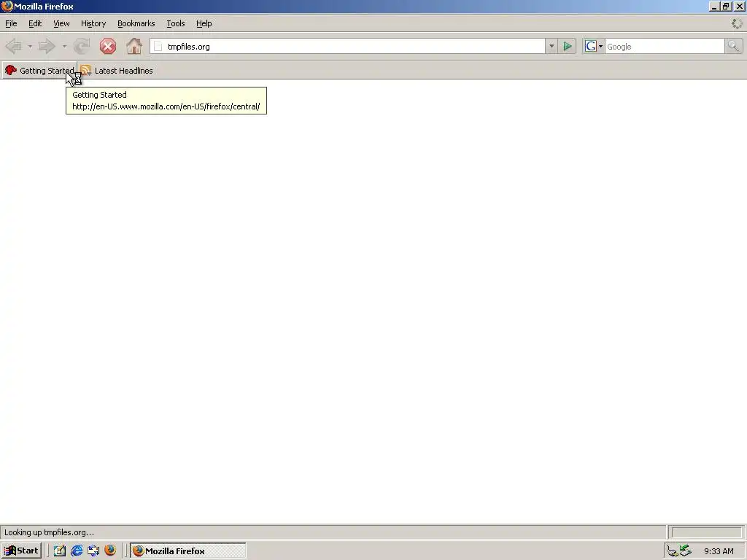
Task: Click the page icon in the address bar
Action: coord(158,46)
